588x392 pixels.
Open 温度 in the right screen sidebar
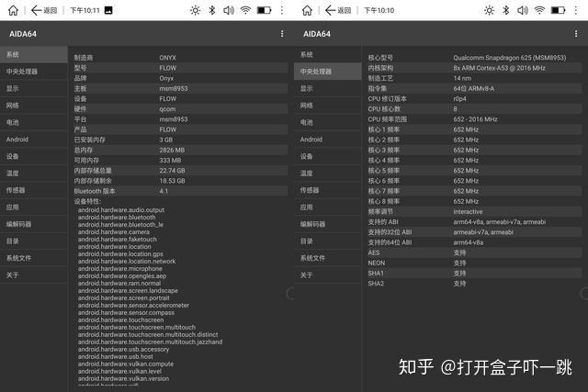[x=328, y=174]
